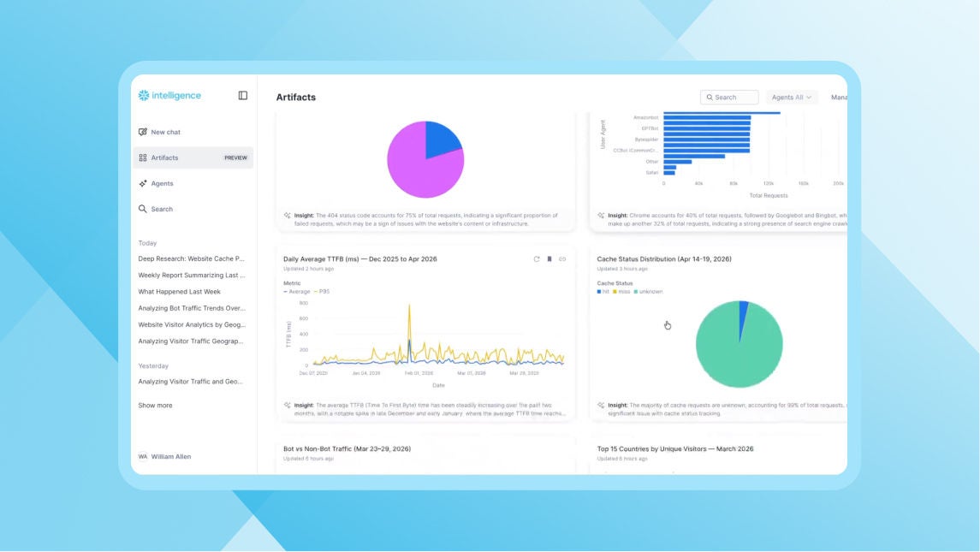Click Show more in chat history
This screenshot has width=980, height=552.
(155, 405)
